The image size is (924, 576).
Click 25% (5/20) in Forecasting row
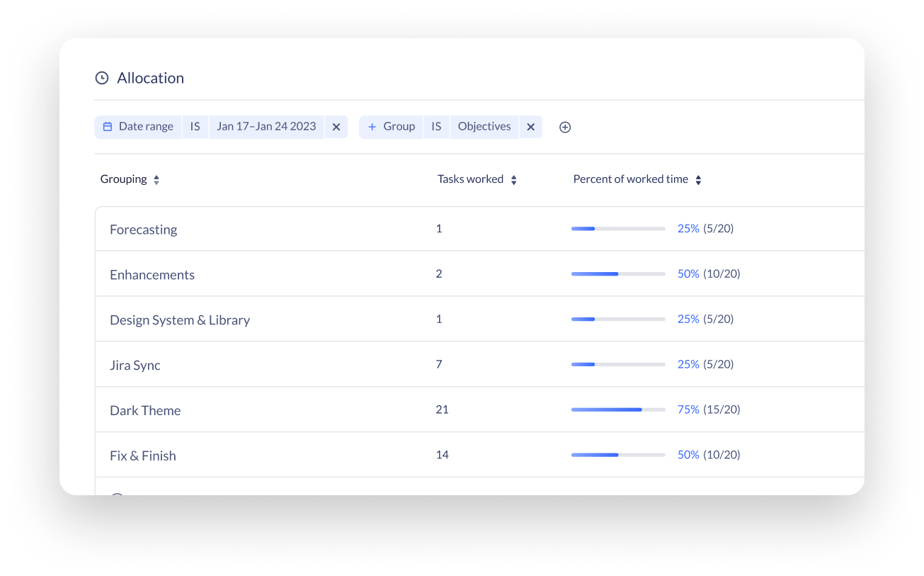coord(705,229)
